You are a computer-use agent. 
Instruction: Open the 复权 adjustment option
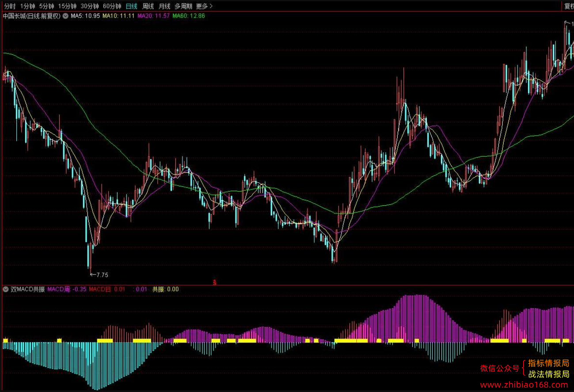coord(569,6)
